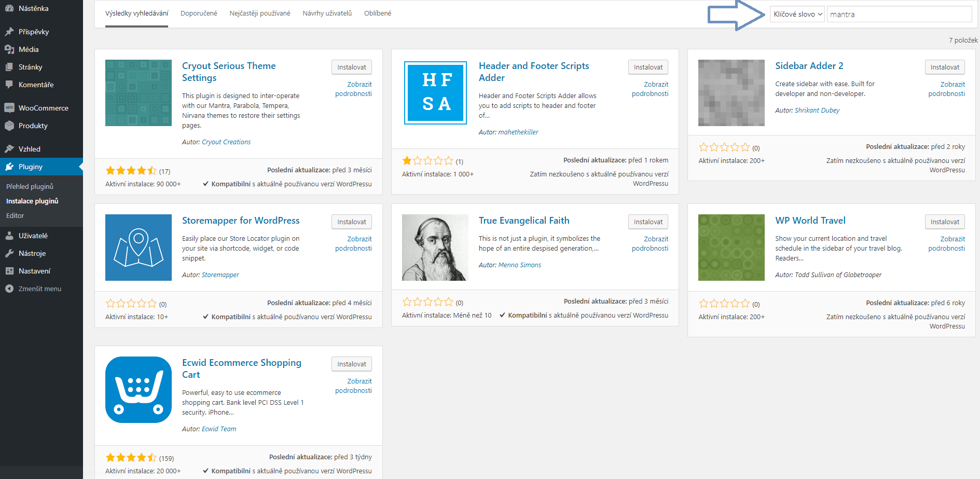Install Header and Footer Scripts Adder
Screen dimensions: 980x479
648,67
